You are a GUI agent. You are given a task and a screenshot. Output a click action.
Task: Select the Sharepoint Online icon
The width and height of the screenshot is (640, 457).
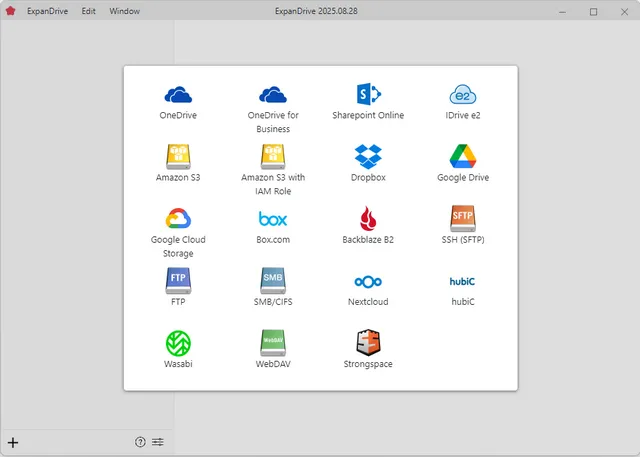tap(368, 95)
